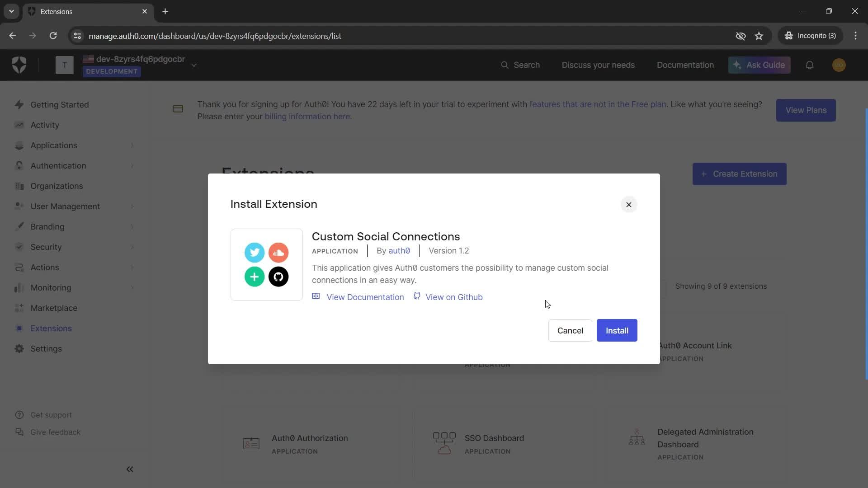Click Give feedback link

pyautogui.click(x=55, y=432)
